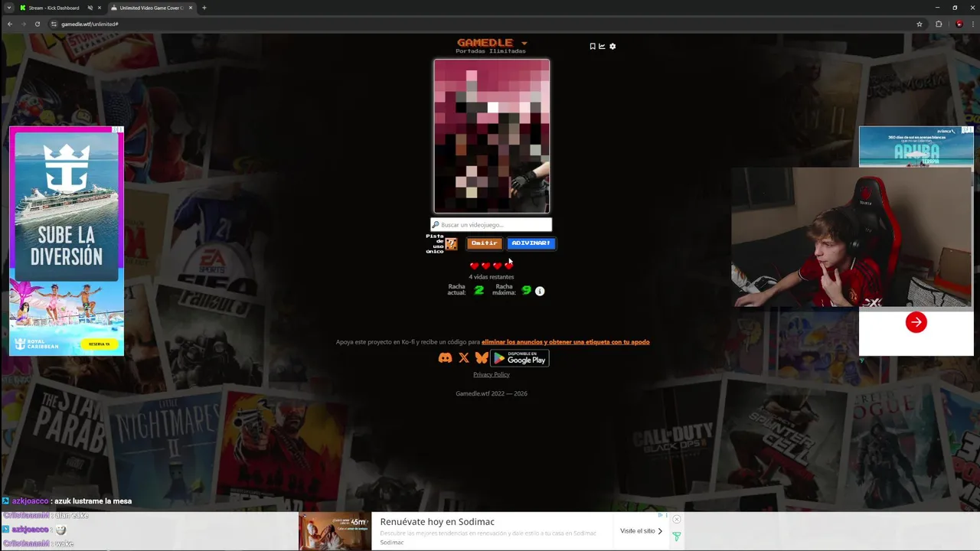Open Gamedle settings gear icon
This screenshot has width=980, height=551.
(612, 46)
